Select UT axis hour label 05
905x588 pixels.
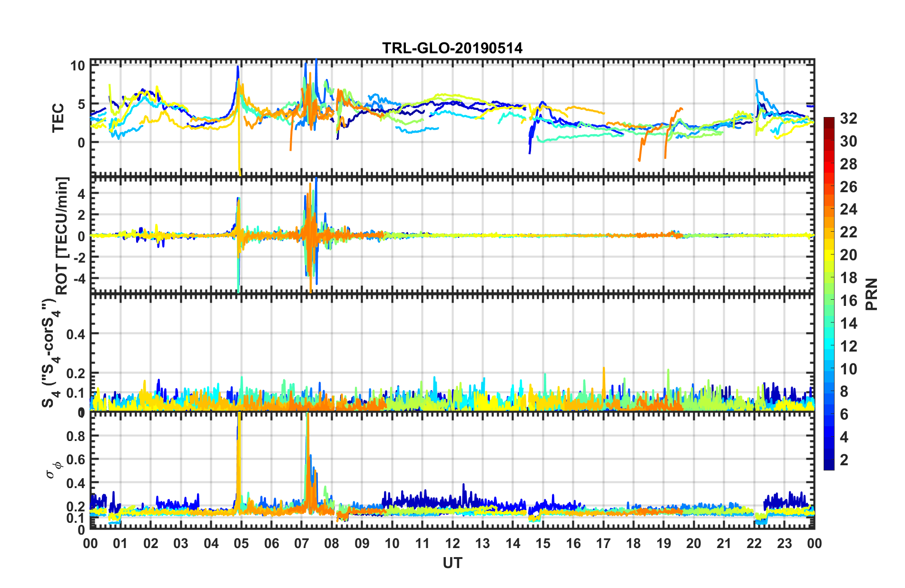point(241,543)
